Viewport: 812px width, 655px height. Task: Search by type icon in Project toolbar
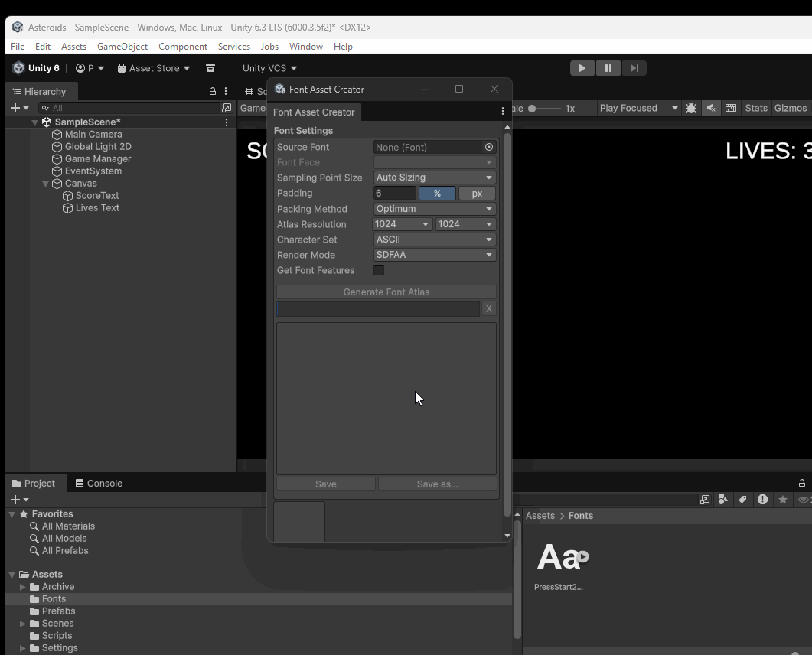pos(723,500)
